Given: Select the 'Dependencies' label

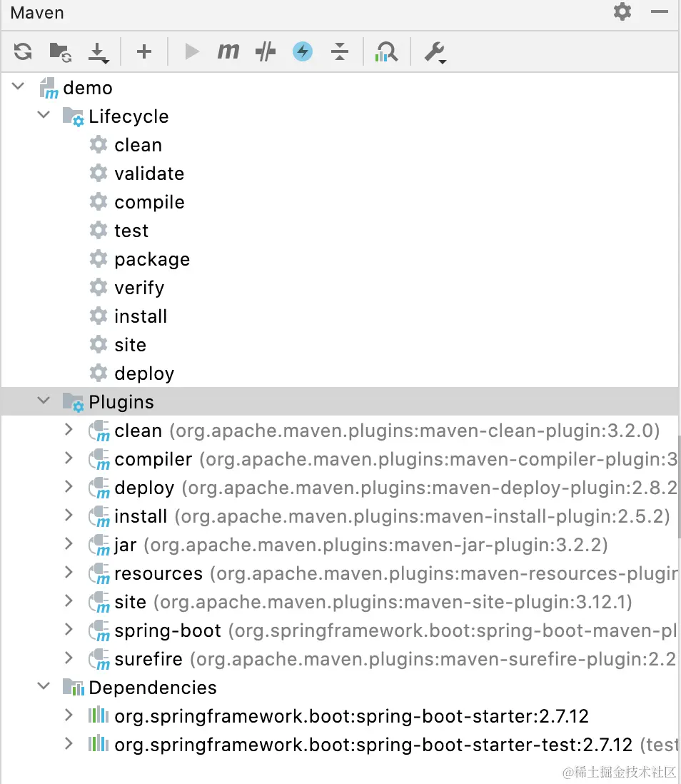Looking at the screenshot, I should click(x=153, y=688).
